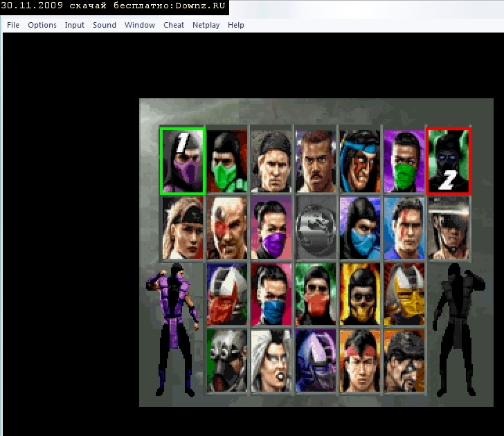Select shadowy Noob Saibot portrait marked 2
This screenshot has height=436, width=504.
tap(449, 161)
